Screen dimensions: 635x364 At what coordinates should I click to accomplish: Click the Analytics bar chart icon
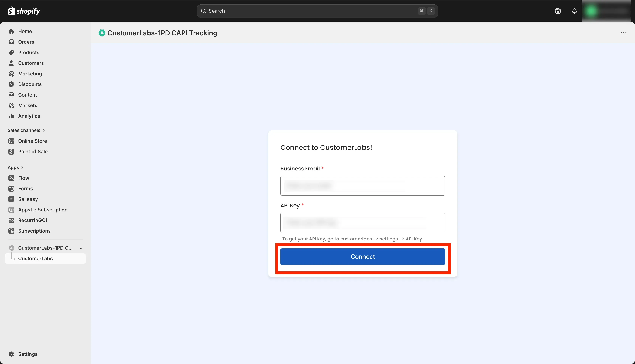[11, 116]
